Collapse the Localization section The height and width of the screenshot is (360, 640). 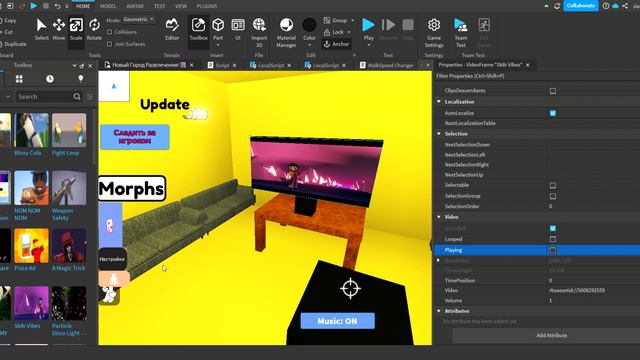click(x=439, y=102)
